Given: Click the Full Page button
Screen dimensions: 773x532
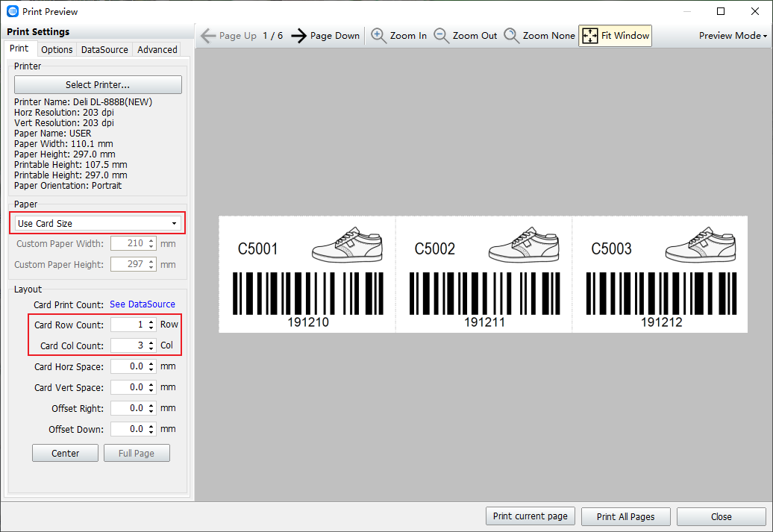Looking at the screenshot, I should (x=137, y=453).
